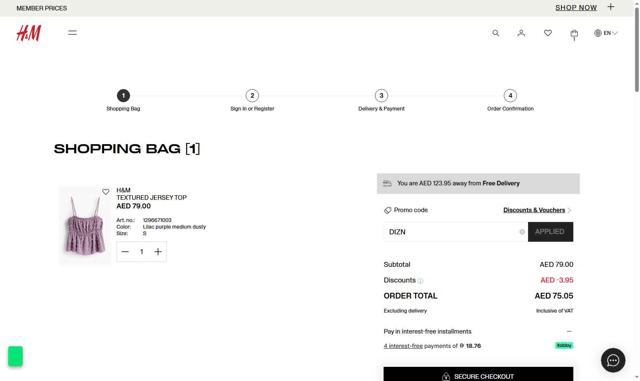Save Textured Jersey Top to favourites
Image resolution: width=640 pixels, height=381 pixels.
106,192
